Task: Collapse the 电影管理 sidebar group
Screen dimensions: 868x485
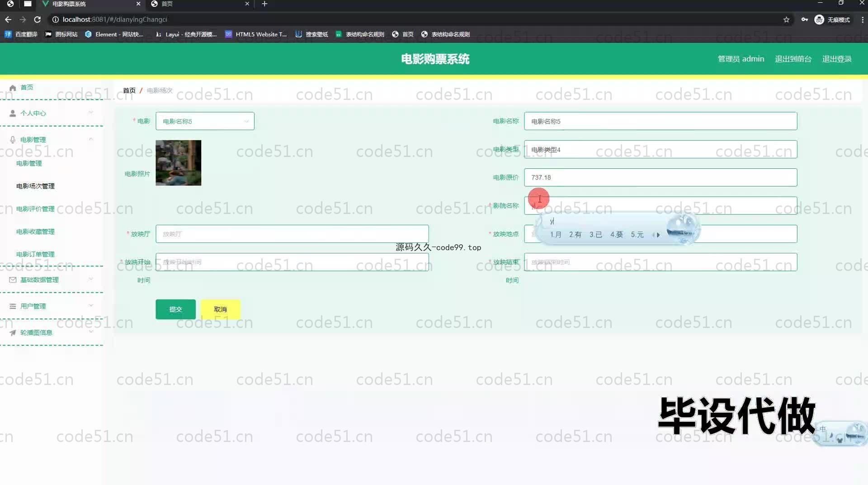Action: point(52,139)
